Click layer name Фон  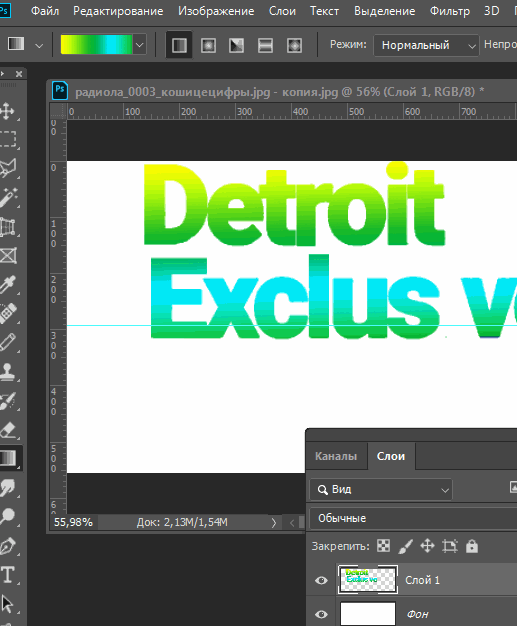(418, 614)
